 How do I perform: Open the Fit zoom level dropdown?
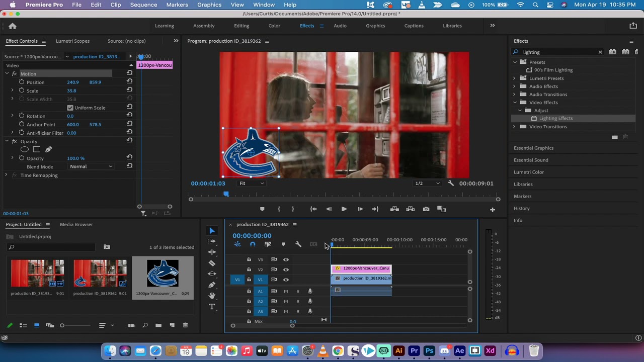[x=252, y=184]
